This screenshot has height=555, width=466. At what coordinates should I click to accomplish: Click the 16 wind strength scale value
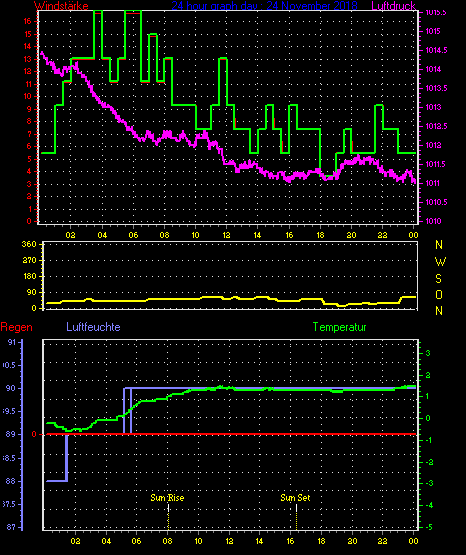28,21
